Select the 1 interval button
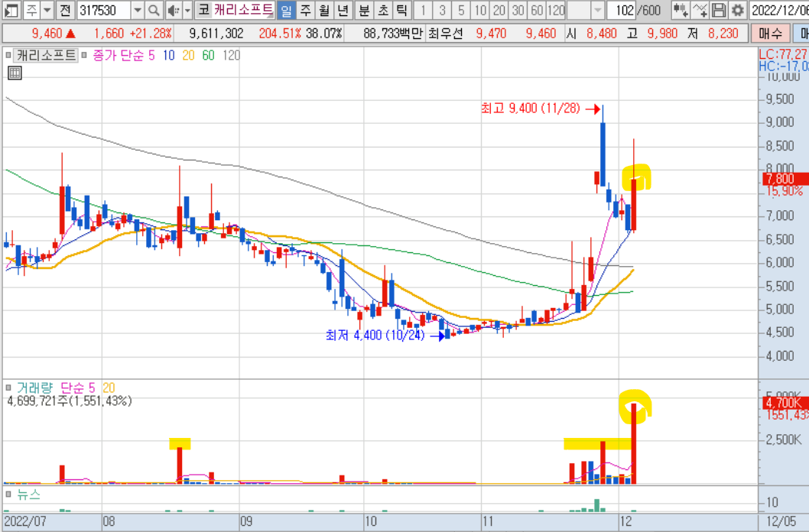 point(423,10)
